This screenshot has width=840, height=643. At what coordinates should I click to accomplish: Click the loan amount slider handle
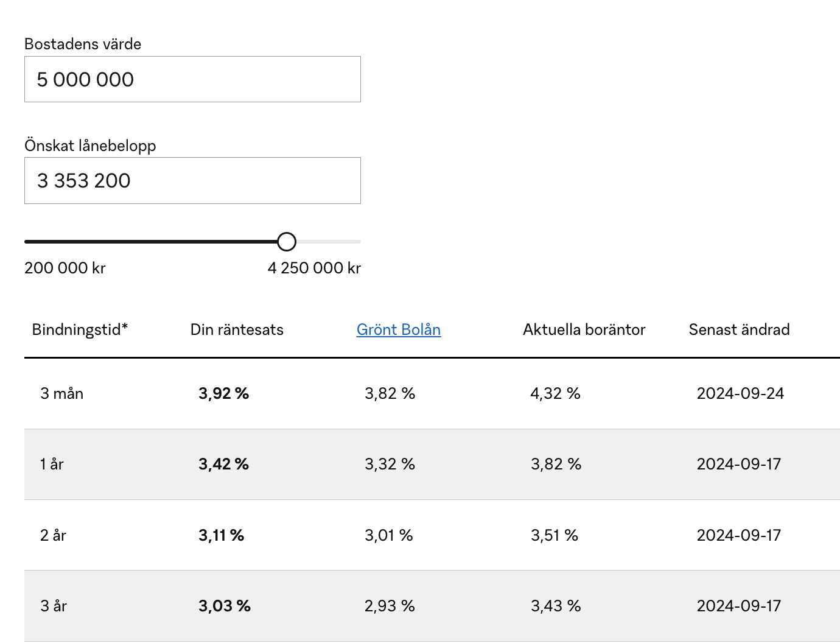click(287, 242)
